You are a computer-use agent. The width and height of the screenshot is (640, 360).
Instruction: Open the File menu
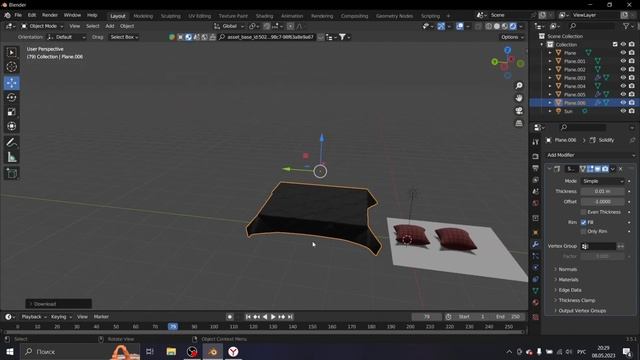pyautogui.click(x=18, y=15)
